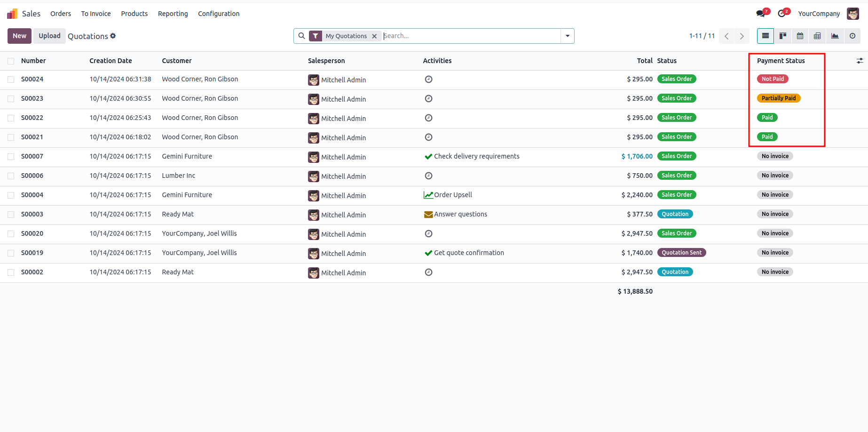Switch to pivot view
Image resolution: width=868 pixels, height=432 pixels.
pos(818,36)
